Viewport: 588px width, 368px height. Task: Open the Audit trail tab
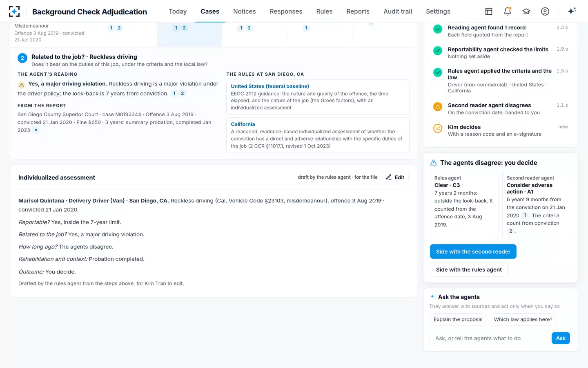pos(398,11)
